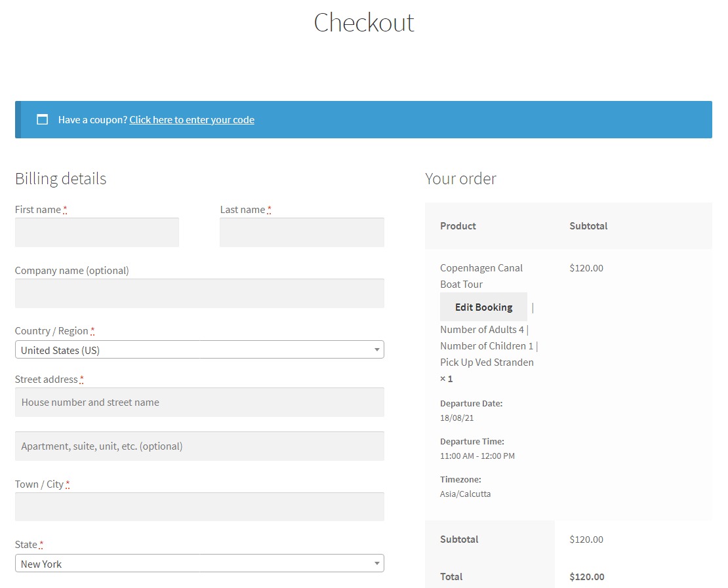Click the House number and street name field
The height and width of the screenshot is (588, 728).
199,402
